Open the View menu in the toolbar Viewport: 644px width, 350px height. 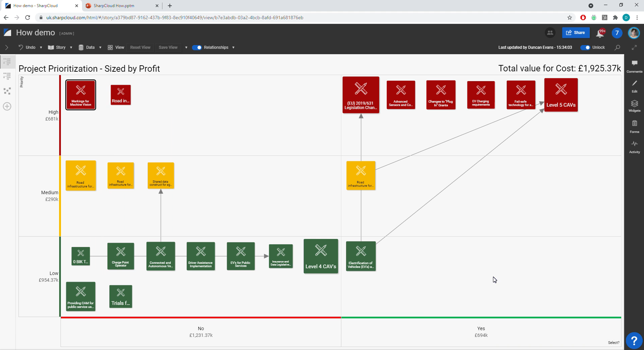coord(116,47)
